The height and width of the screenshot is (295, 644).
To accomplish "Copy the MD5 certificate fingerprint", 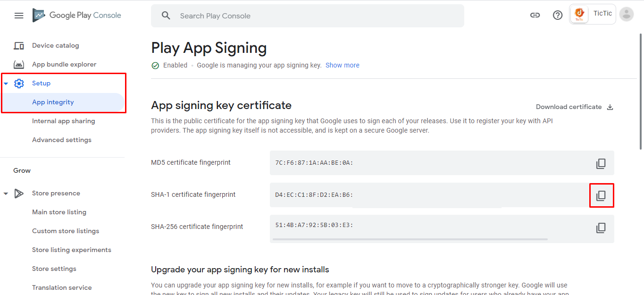I will [x=601, y=164].
